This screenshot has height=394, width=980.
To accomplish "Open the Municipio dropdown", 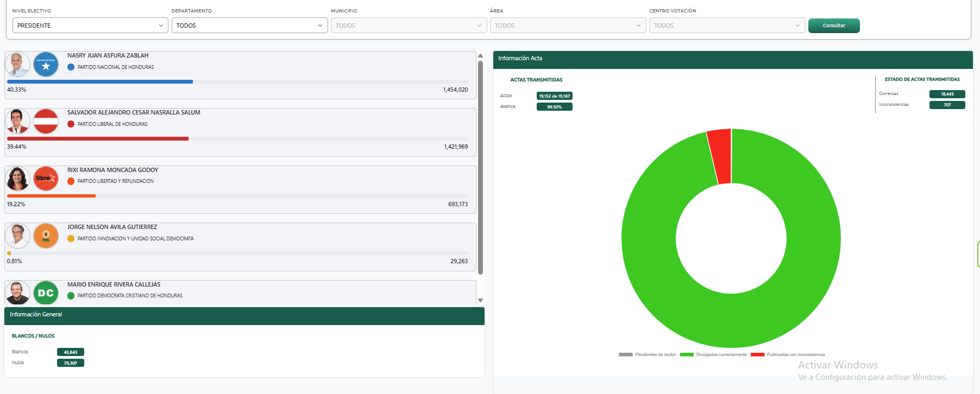I will pyautogui.click(x=408, y=26).
